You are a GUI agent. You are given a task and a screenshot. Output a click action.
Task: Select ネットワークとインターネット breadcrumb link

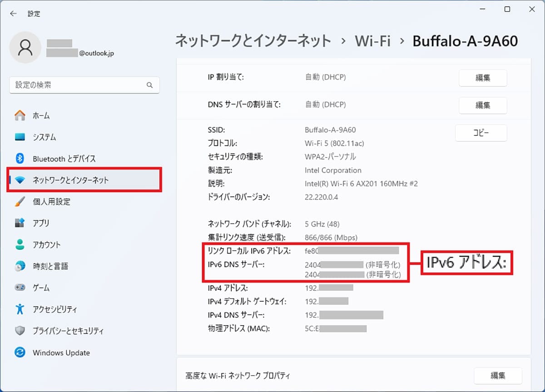click(253, 41)
